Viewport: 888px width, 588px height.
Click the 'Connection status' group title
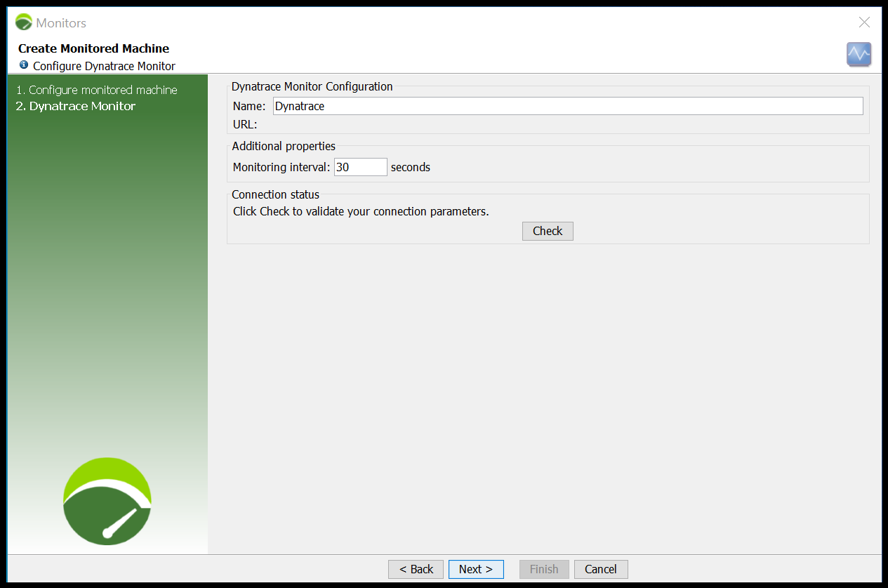[276, 194]
